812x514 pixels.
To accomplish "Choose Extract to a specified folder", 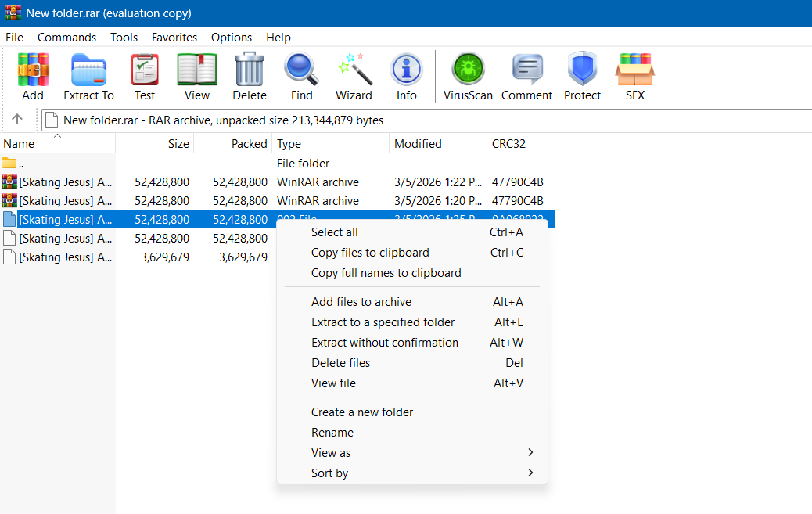I will 412,322.
